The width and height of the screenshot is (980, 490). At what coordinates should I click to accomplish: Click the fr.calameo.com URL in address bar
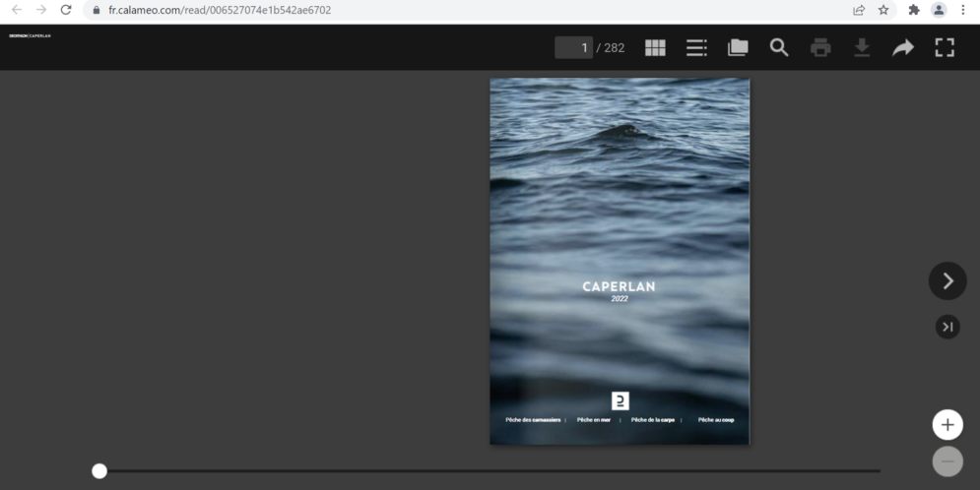(x=220, y=10)
